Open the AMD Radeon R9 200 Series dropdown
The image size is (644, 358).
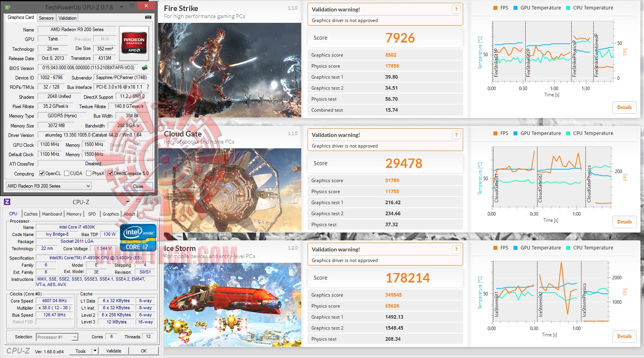49,186
